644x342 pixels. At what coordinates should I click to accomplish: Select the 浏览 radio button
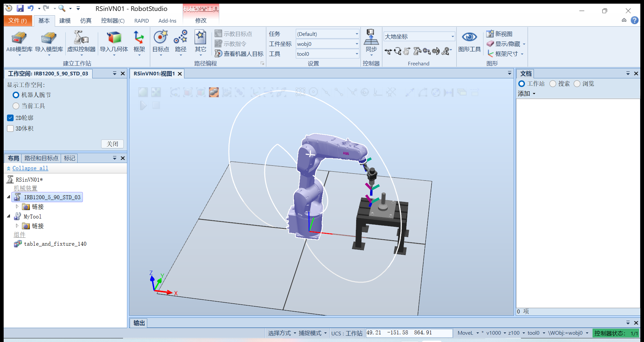click(577, 84)
